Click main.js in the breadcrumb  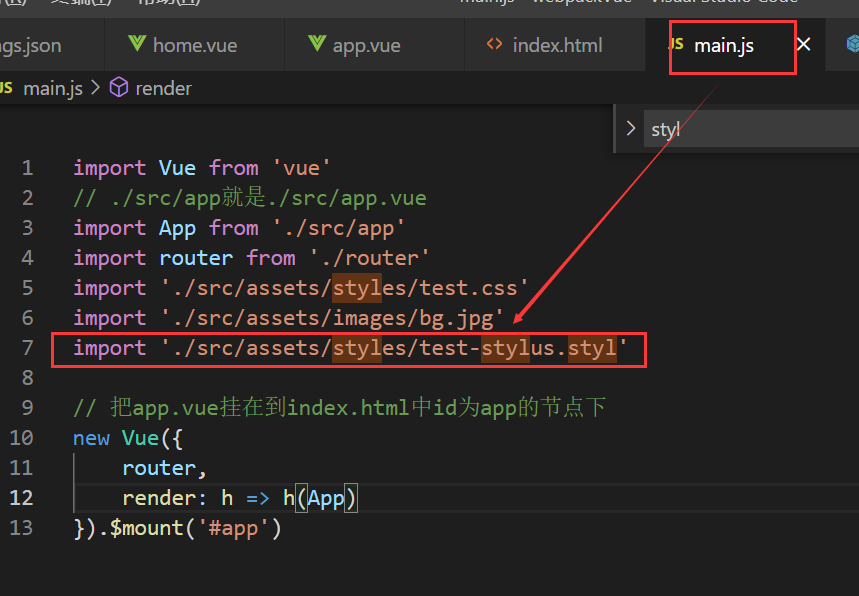tap(53, 88)
